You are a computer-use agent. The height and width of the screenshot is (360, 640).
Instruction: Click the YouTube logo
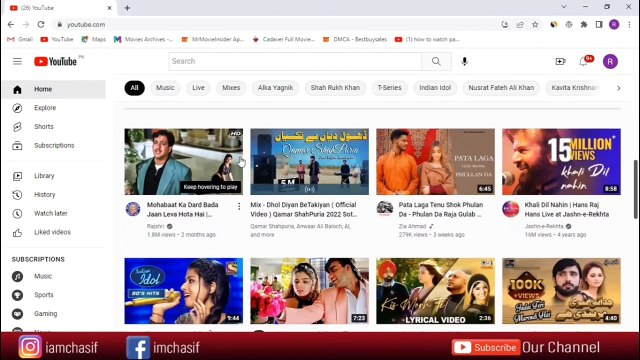click(56, 62)
